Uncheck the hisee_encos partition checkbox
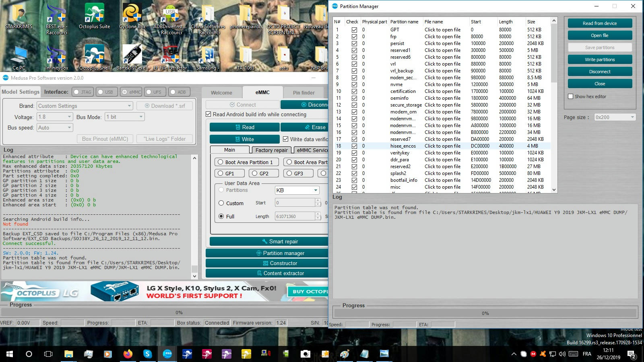Viewport: 644px width, 362px height. (x=354, y=146)
